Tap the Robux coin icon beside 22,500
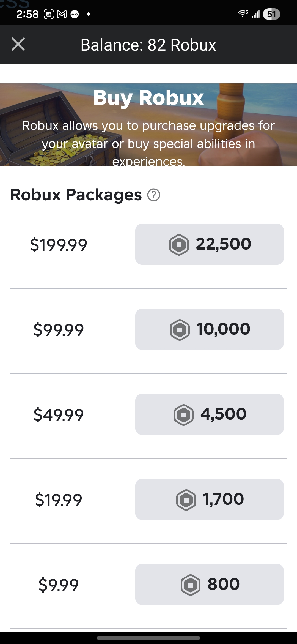This screenshot has height=644, width=297. point(179,245)
